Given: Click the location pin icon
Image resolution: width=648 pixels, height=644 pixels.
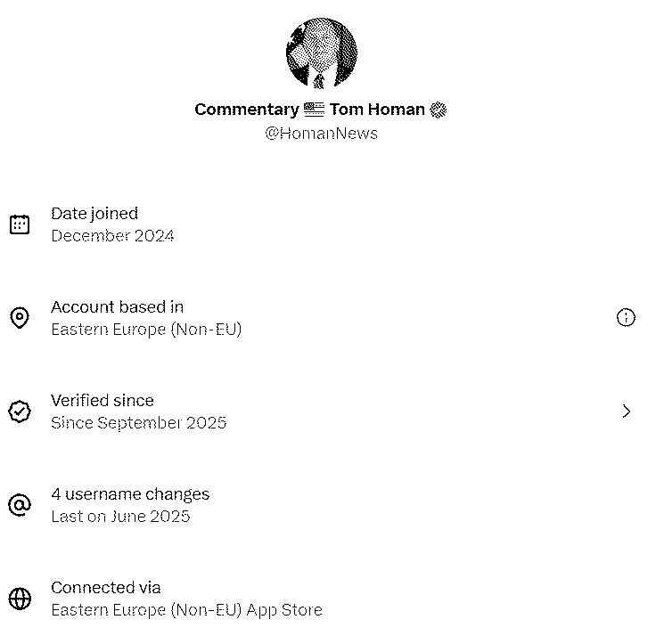Looking at the screenshot, I should point(20,318).
